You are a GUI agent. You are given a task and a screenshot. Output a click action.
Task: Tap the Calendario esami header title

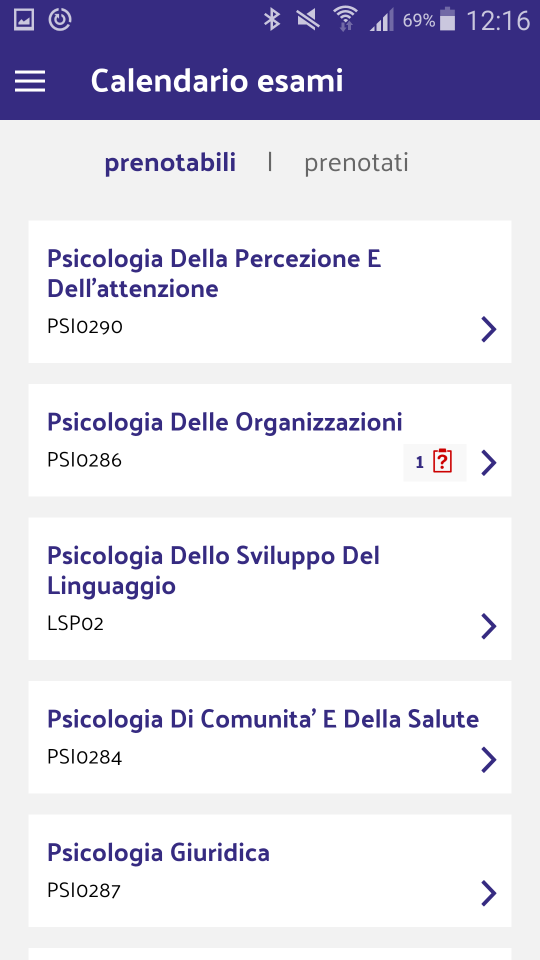pyautogui.click(x=217, y=81)
